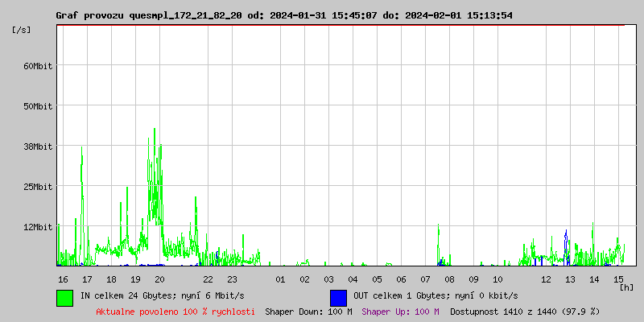Click the 'Shaper Down: 100 M' text
Viewport: 644px width, 322px height.
tap(308, 312)
